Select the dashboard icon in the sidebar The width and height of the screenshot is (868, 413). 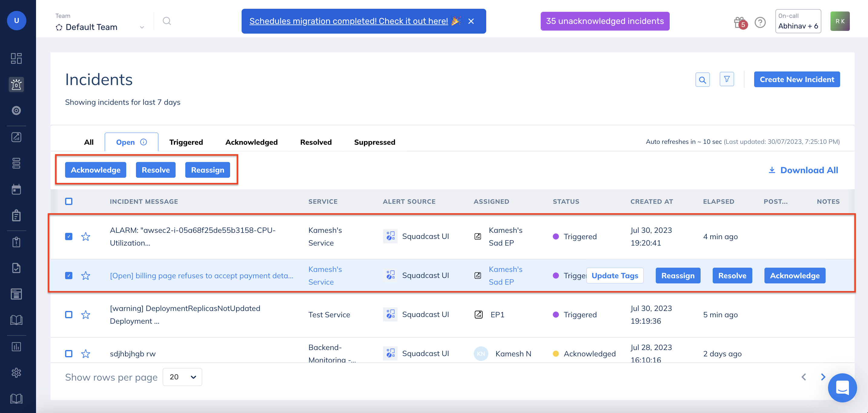pyautogui.click(x=16, y=58)
